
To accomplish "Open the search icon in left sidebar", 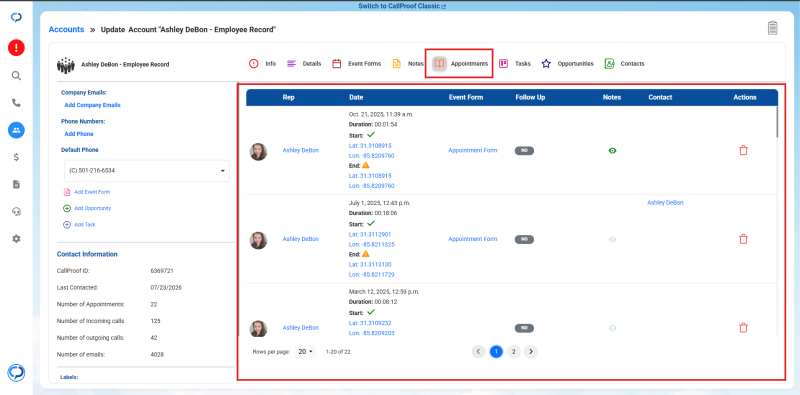I will (16, 76).
